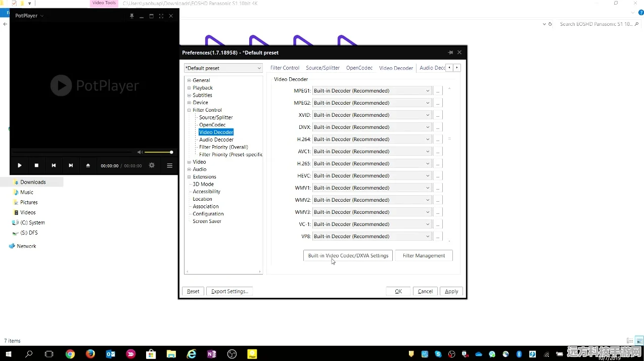Expand the Extensions tree node

pos(189,177)
